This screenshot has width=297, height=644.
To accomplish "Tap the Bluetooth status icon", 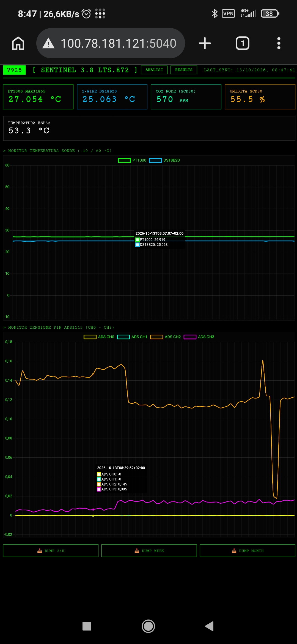I will pyautogui.click(x=215, y=13).
